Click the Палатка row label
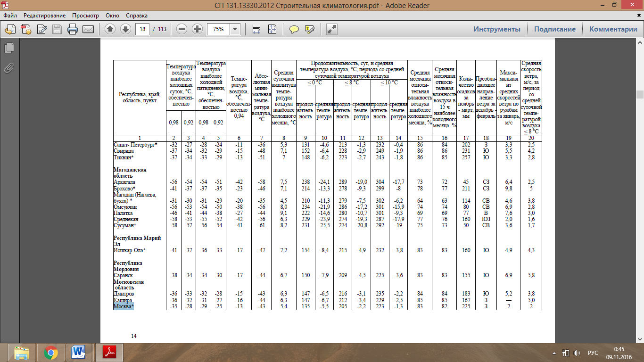 [x=124, y=213]
